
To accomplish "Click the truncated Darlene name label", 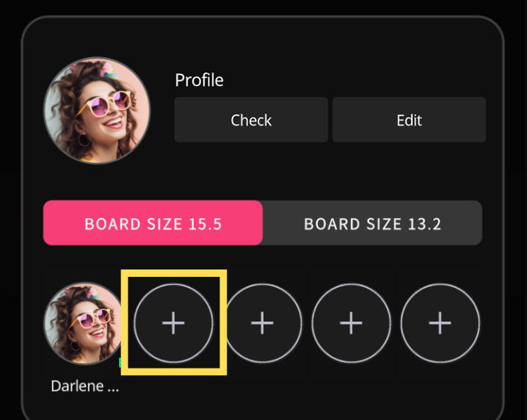I will coord(85,386).
